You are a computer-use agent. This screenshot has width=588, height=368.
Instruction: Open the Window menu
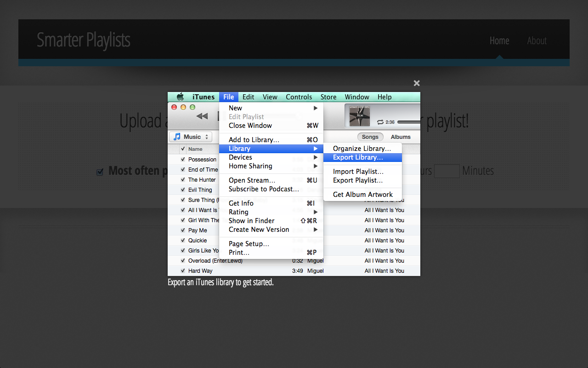coord(357,97)
